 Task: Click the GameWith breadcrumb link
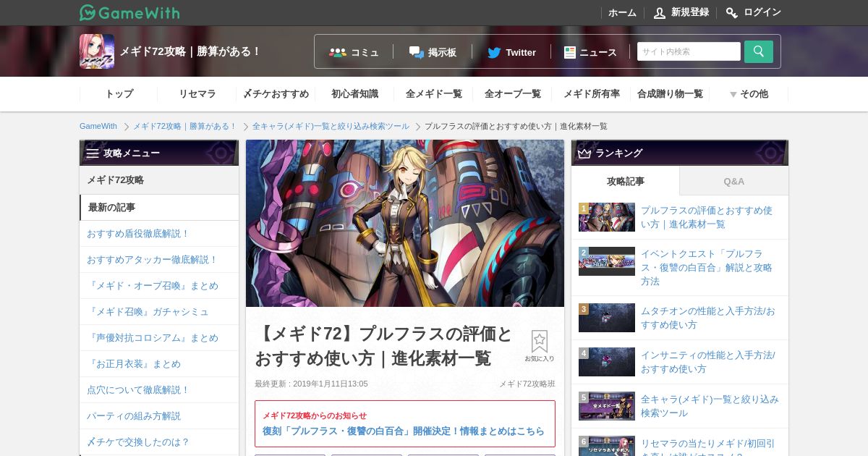98,126
